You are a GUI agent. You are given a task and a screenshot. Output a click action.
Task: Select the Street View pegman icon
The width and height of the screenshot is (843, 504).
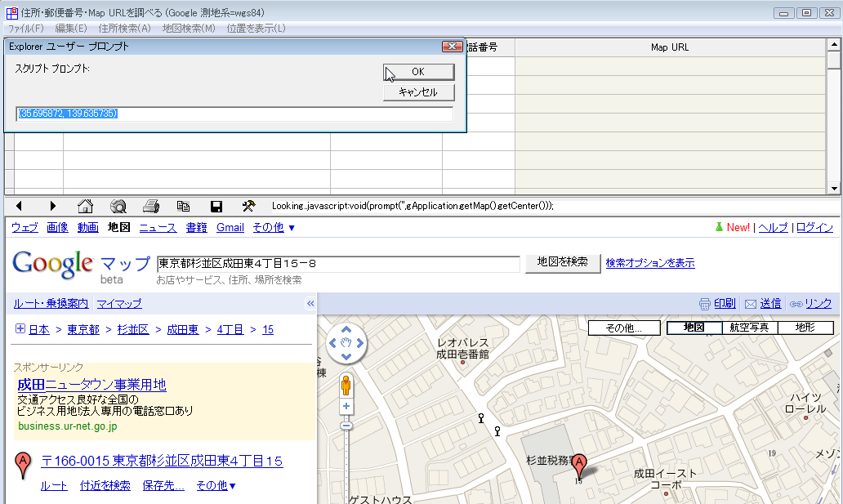(346, 385)
